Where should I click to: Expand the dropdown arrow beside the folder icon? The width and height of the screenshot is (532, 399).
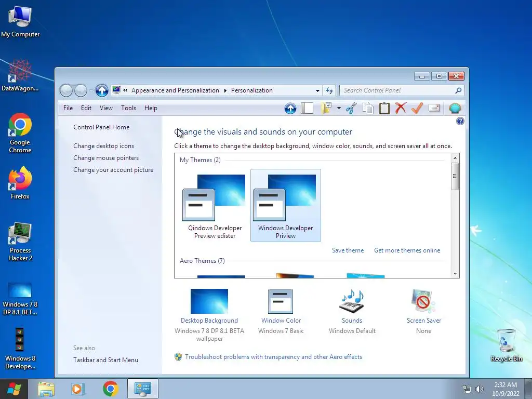click(339, 108)
